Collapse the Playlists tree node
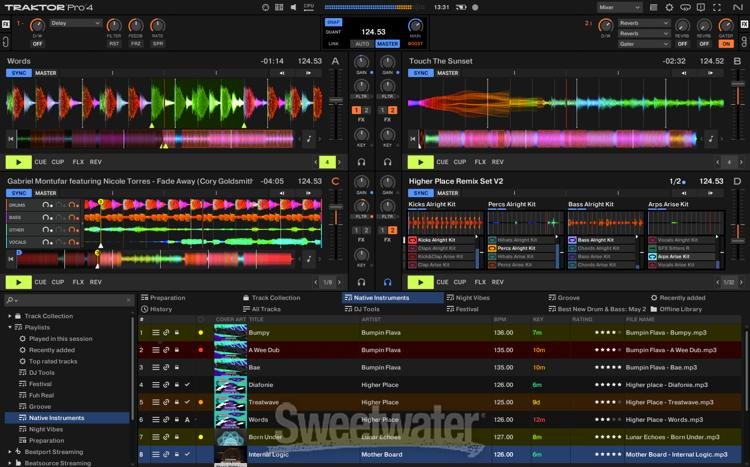 pos(10,327)
